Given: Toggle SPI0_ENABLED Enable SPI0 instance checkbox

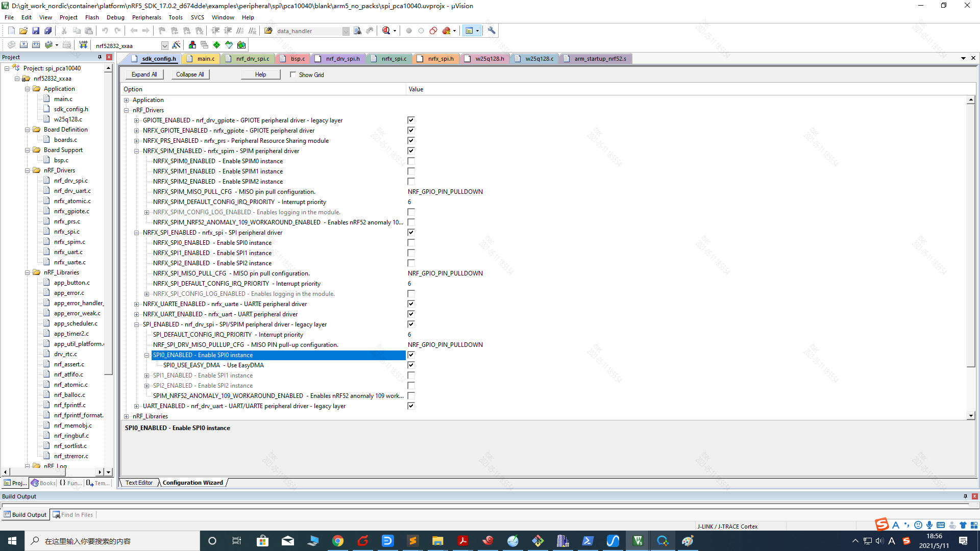Looking at the screenshot, I should 411,355.
